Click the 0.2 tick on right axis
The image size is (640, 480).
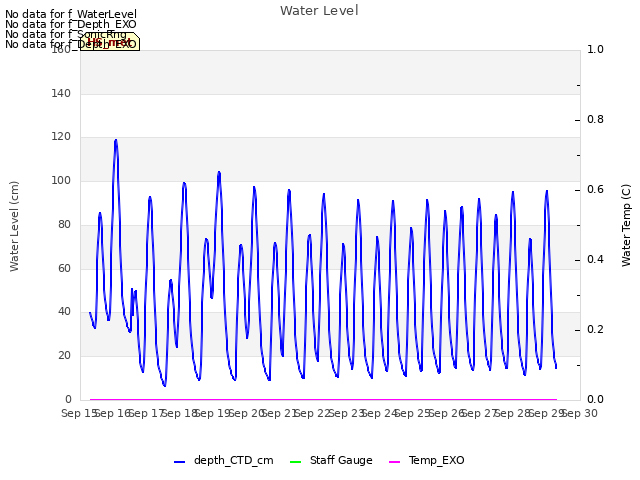click(595, 329)
